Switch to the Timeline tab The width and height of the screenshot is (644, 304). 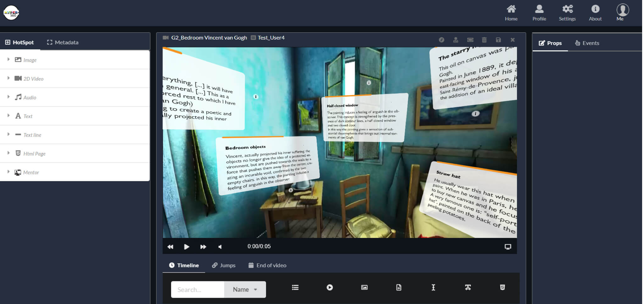pyautogui.click(x=184, y=265)
